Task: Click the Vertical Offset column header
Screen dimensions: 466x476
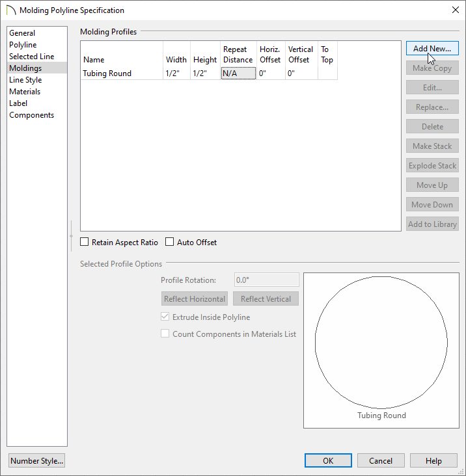Action: [x=301, y=55]
